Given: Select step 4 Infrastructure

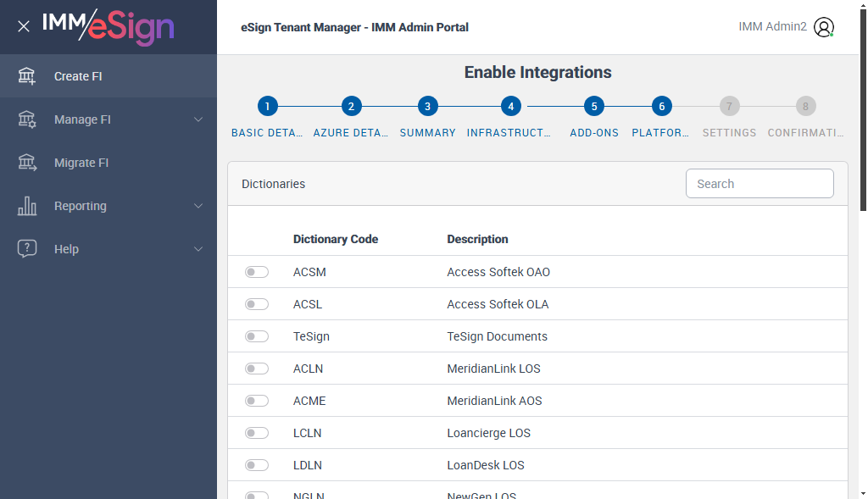Looking at the screenshot, I should pos(509,107).
